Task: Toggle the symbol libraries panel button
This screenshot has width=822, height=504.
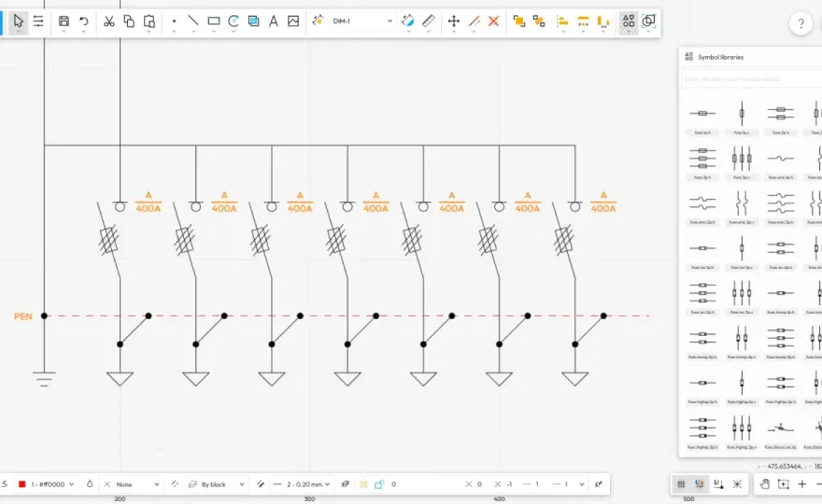Action: point(629,21)
